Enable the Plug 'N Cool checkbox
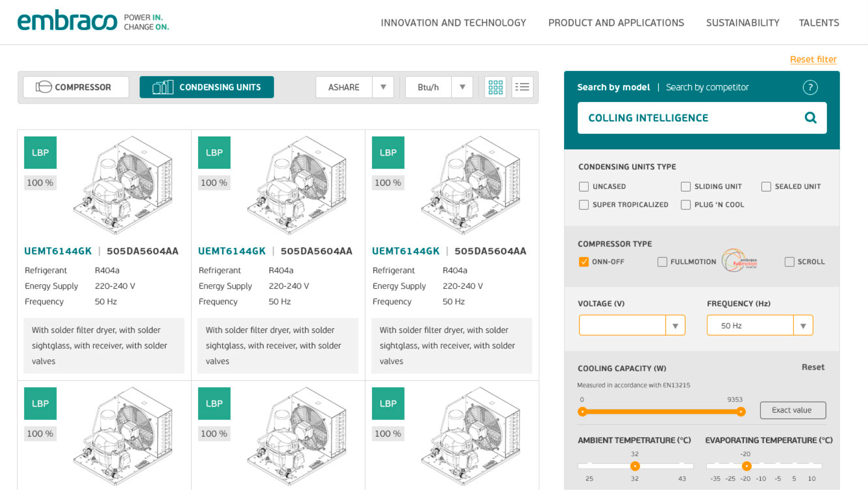Viewport: 868px width, 490px height. [685, 205]
